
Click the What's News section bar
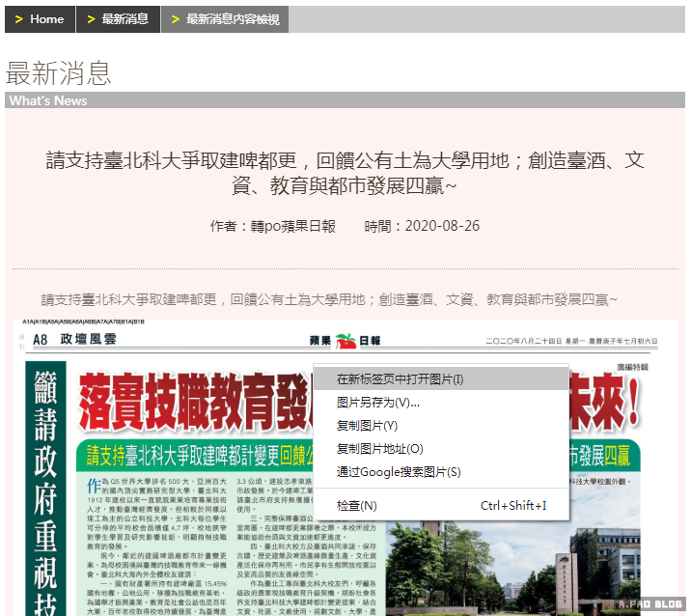(x=345, y=100)
